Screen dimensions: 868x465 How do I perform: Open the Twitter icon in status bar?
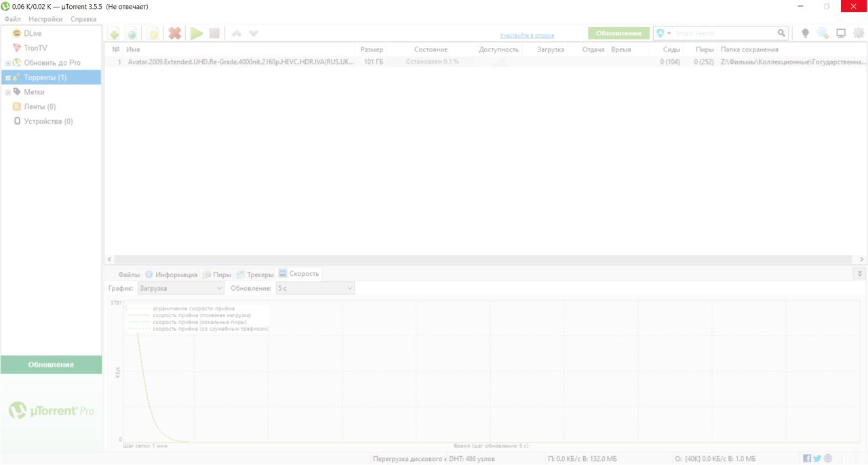click(x=817, y=458)
